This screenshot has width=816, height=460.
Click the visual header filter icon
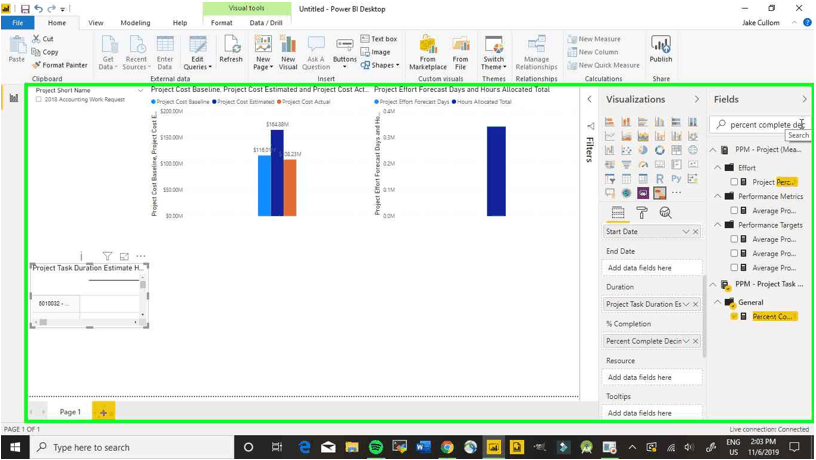point(107,256)
